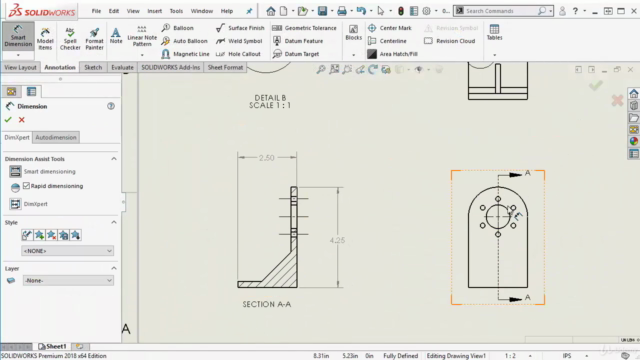Click the Home icon in top toolbar
The width and height of the screenshot is (640, 360).
271,11
